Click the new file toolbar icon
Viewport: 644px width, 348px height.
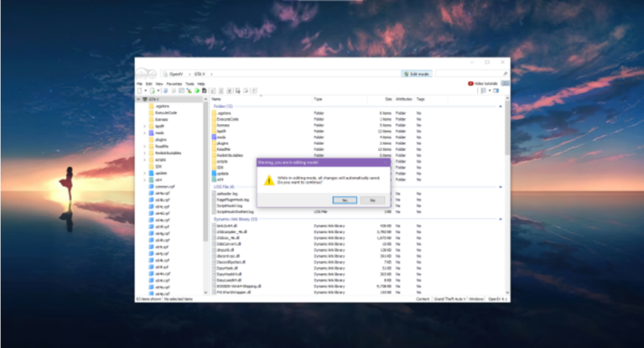[140, 91]
